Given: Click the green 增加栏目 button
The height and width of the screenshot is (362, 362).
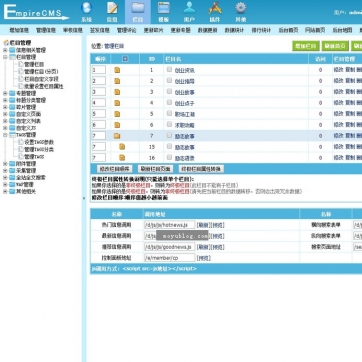Looking at the screenshot, I should tap(306, 46).
